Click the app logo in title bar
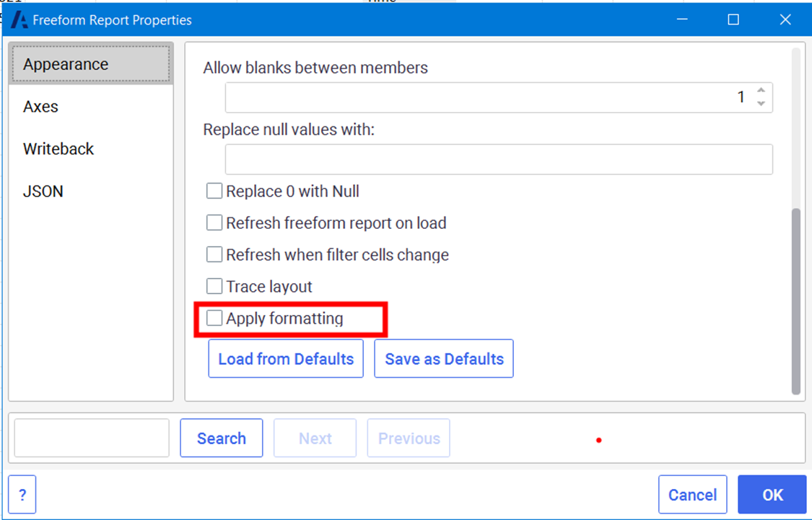The width and height of the screenshot is (812, 520). (19, 19)
